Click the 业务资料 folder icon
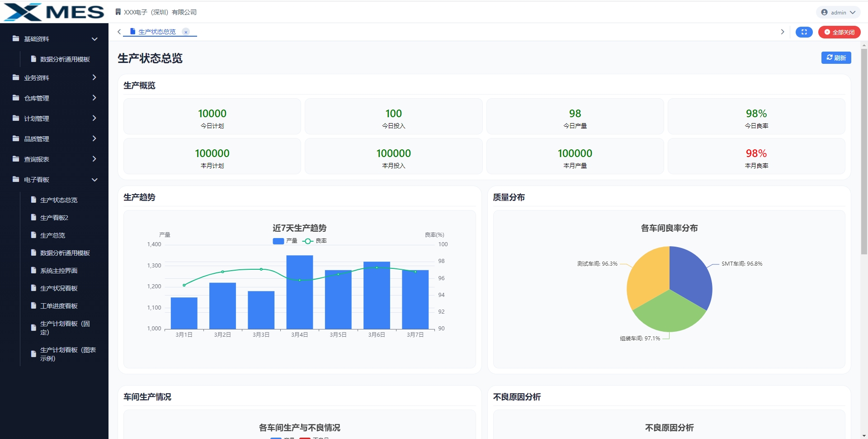 point(16,77)
